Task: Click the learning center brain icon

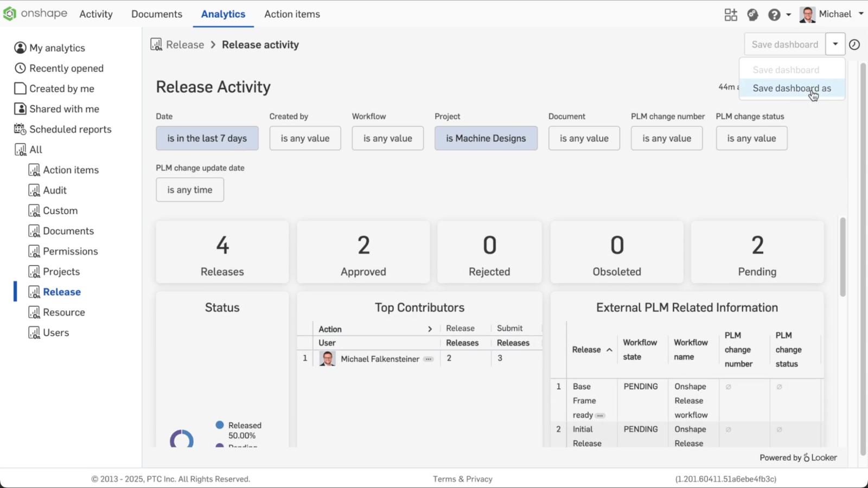Action: [x=752, y=15]
